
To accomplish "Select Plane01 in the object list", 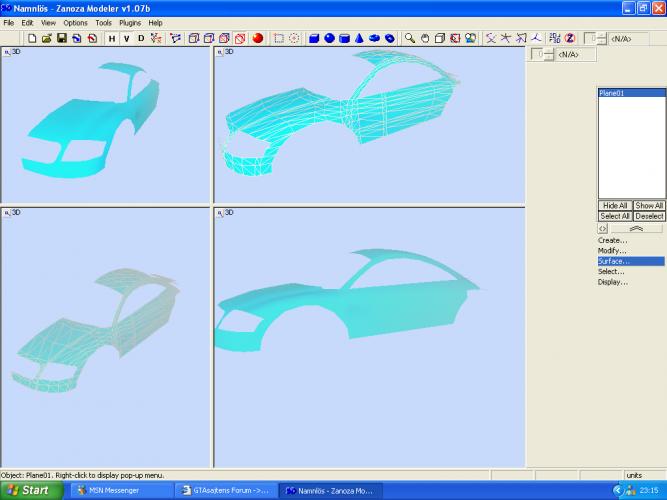I will [x=612, y=93].
